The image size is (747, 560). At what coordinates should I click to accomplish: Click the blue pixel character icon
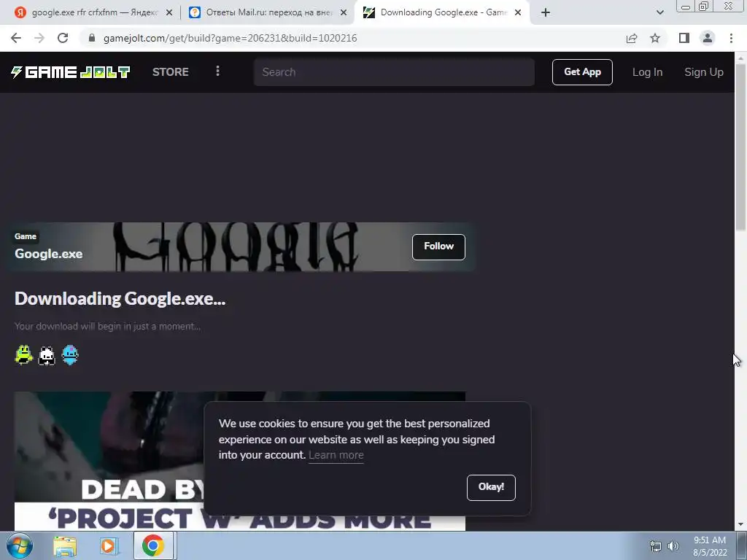(x=70, y=355)
